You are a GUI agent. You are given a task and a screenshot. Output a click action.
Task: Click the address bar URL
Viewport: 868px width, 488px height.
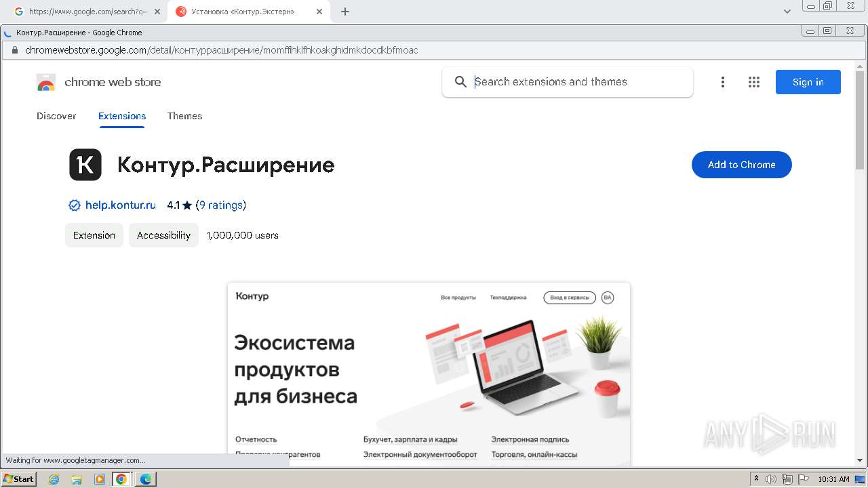click(221, 50)
